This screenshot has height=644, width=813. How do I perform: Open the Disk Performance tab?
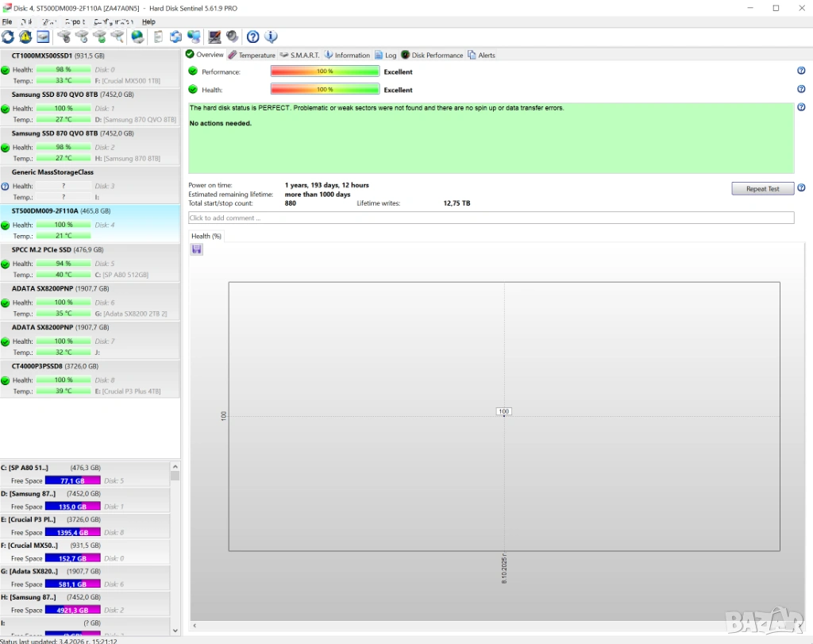(432, 55)
